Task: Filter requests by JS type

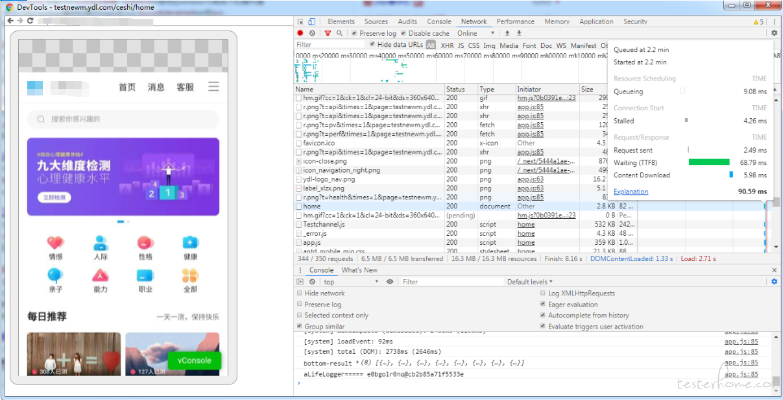Action: coord(460,45)
